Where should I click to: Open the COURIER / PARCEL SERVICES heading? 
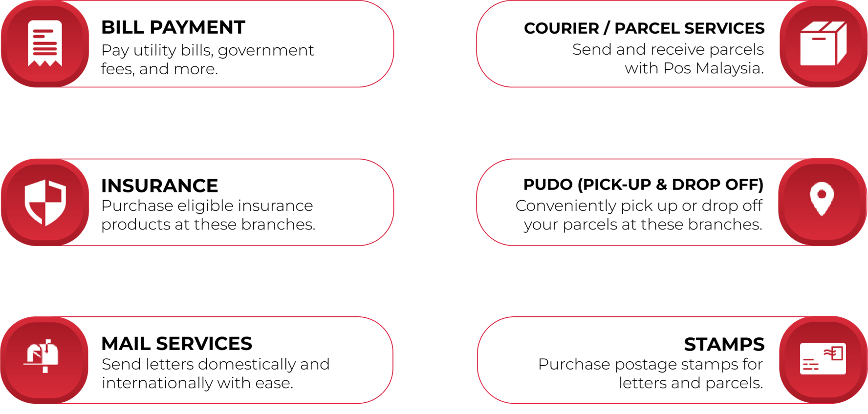[x=644, y=28]
